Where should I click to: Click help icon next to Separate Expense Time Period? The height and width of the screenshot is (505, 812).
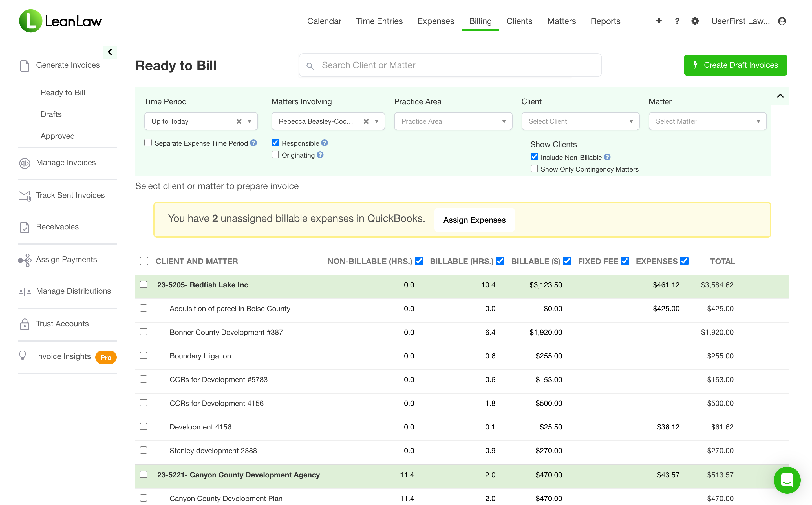pyautogui.click(x=254, y=143)
